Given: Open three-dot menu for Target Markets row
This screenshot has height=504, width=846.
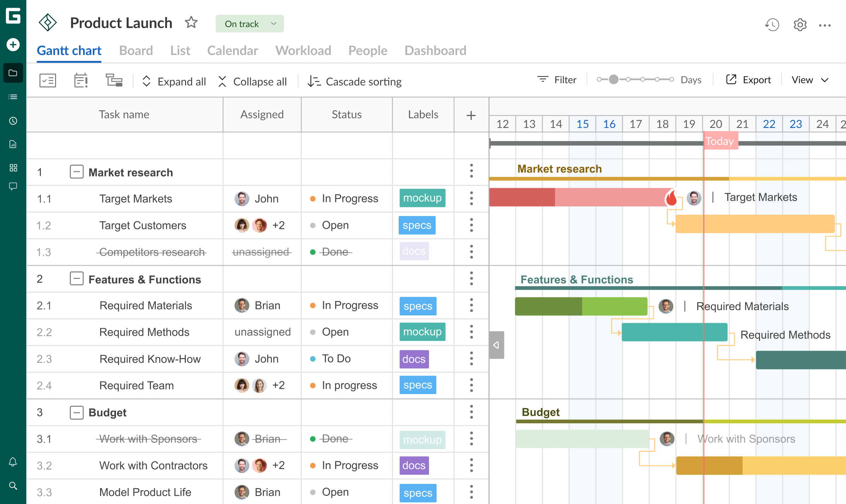Looking at the screenshot, I should point(471,198).
